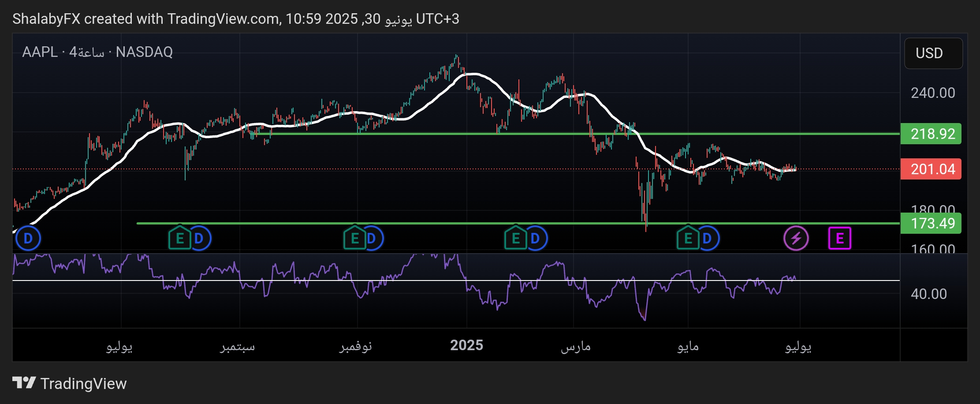Click the 2025 year label on time axis
980x404 pixels.
point(466,345)
